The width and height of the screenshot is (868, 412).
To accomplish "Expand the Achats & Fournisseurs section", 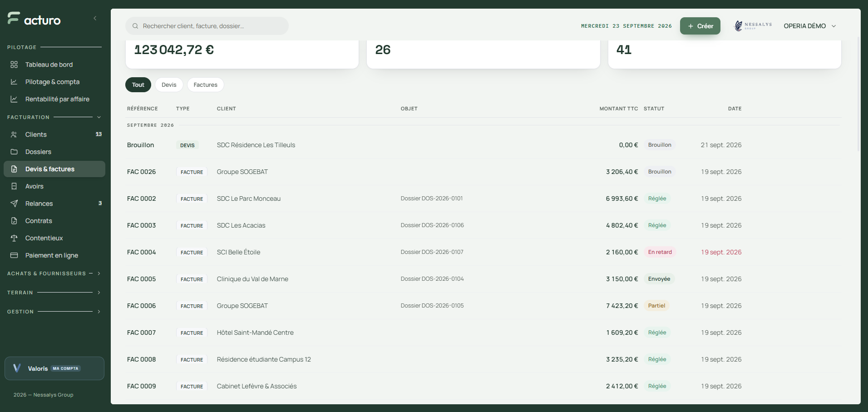I will 99,273.
